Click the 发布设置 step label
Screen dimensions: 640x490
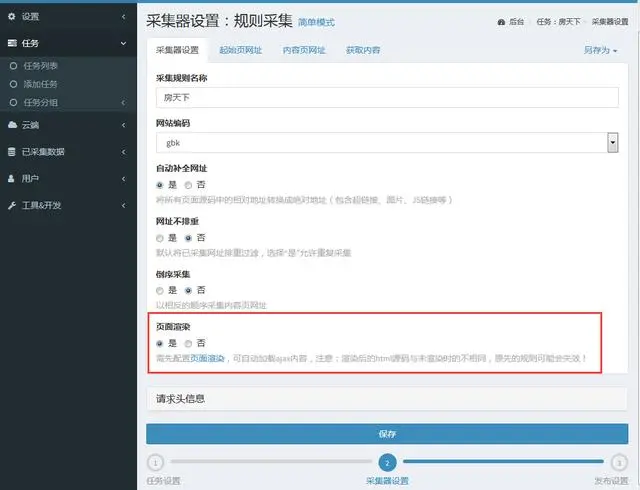click(x=611, y=481)
